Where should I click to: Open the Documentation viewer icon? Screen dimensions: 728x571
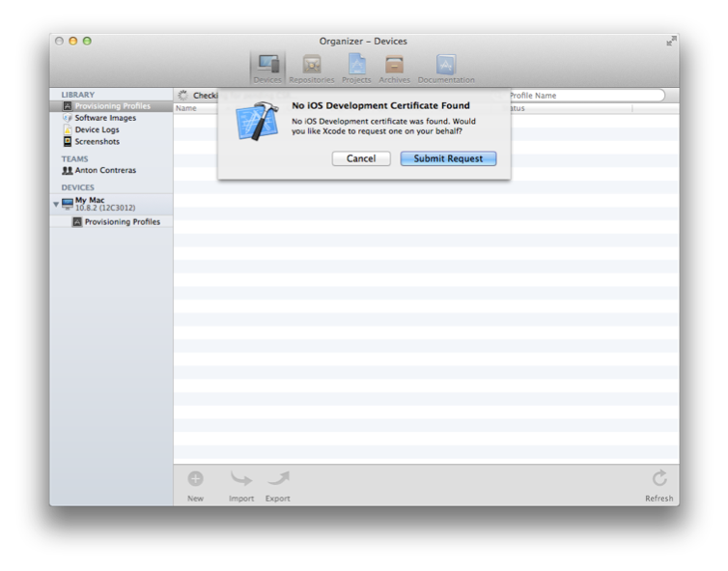coord(446,67)
